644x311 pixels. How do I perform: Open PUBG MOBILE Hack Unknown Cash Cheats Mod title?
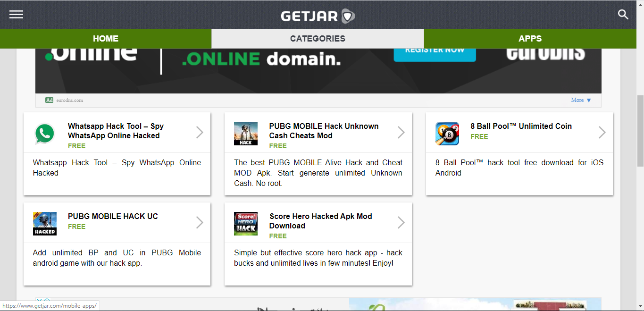[324, 131]
